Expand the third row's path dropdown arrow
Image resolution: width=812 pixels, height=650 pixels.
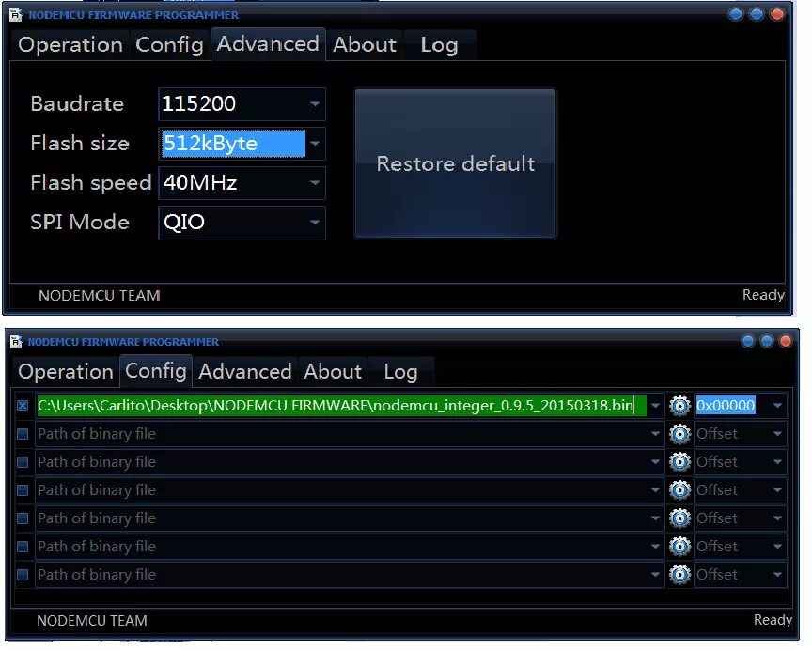click(656, 461)
